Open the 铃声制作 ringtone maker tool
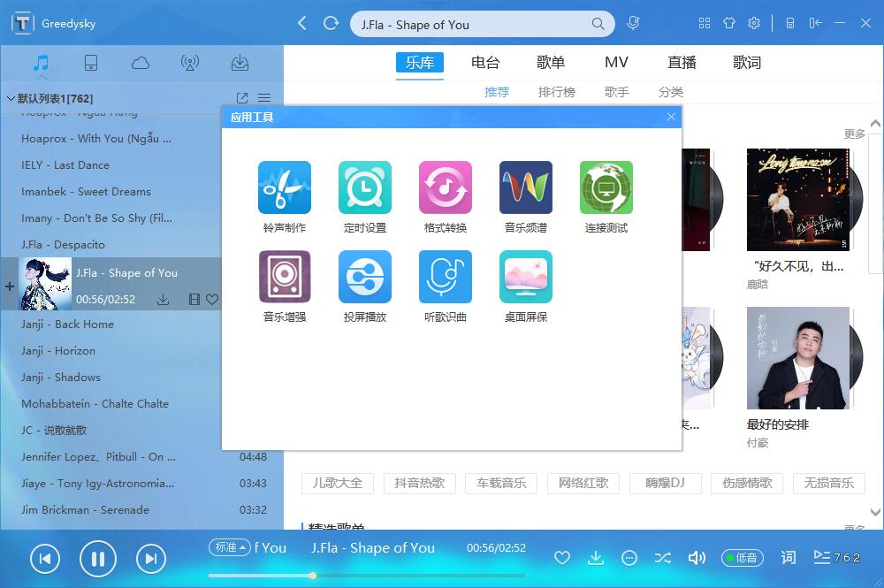884x588 pixels. (284, 187)
